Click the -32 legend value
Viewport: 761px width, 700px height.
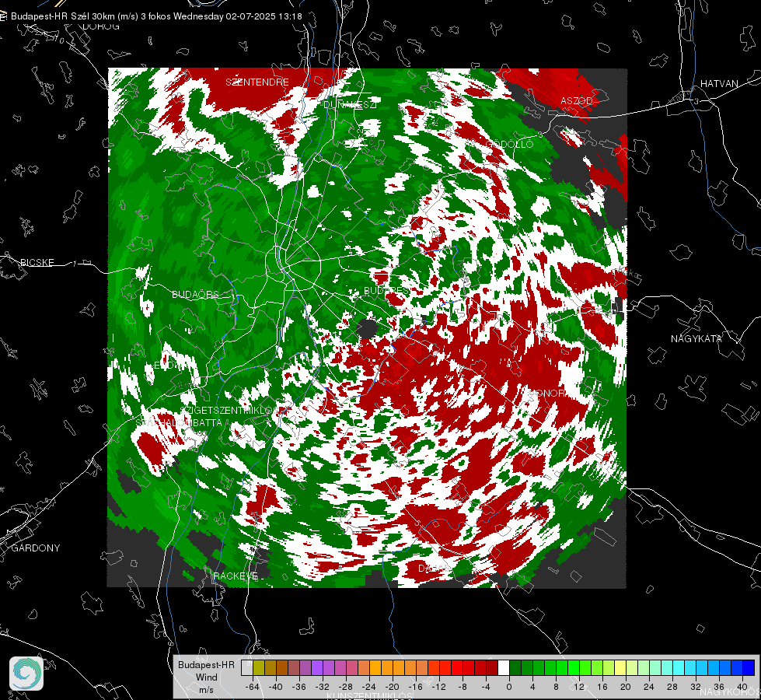point(323,687)
